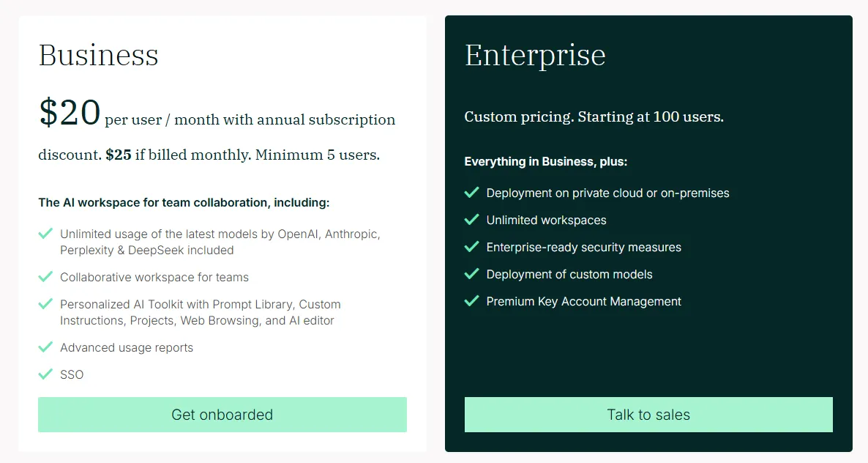Click the AI workspace for team collaboration label

pos(184,203)
